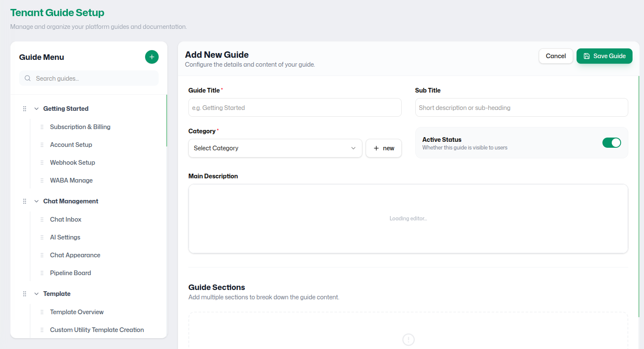Open the Subscription & Billing guide
The height and width of the screenshot is (349, 644).
pyautogui.click(x=80, y=127)
